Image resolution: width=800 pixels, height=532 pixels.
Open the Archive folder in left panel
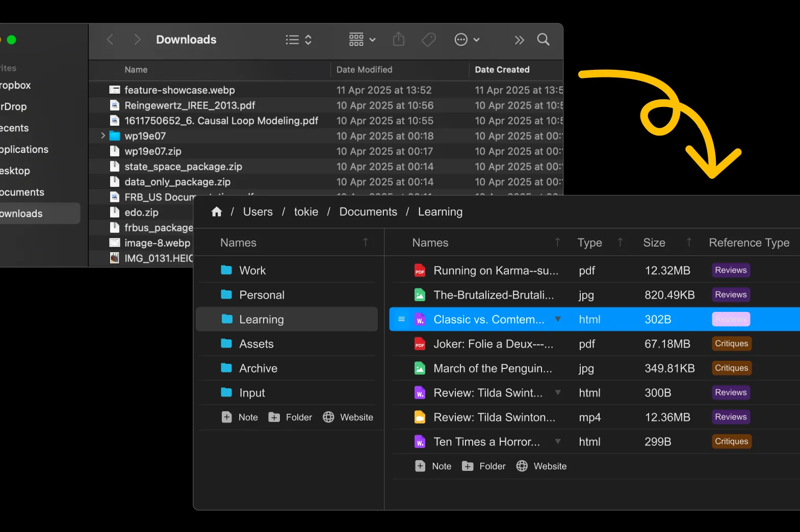coord(258,368)
